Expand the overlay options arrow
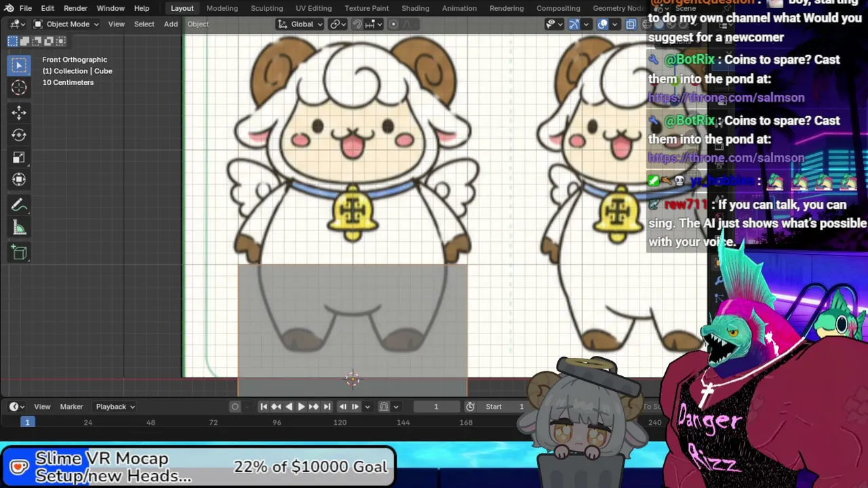 [614, 24]
